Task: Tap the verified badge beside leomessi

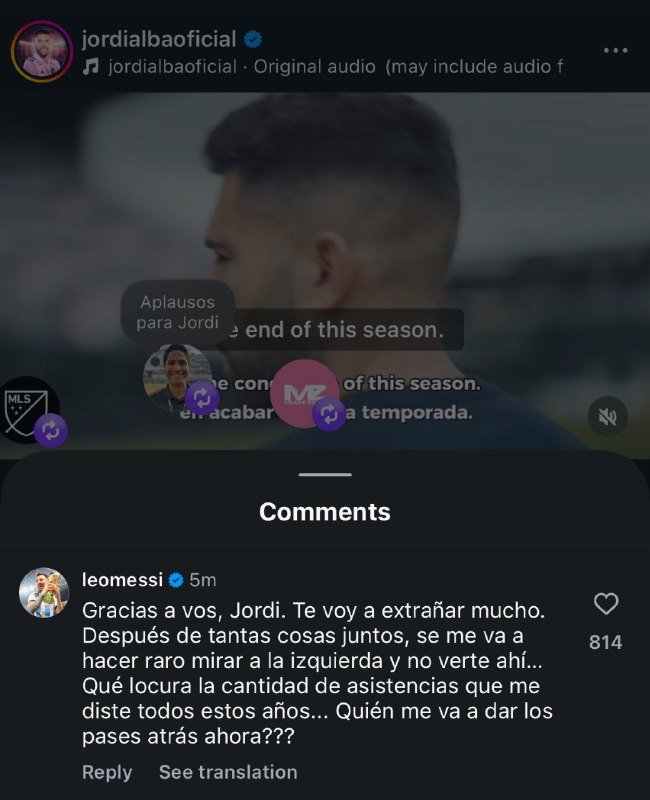Action: (175, 580)
